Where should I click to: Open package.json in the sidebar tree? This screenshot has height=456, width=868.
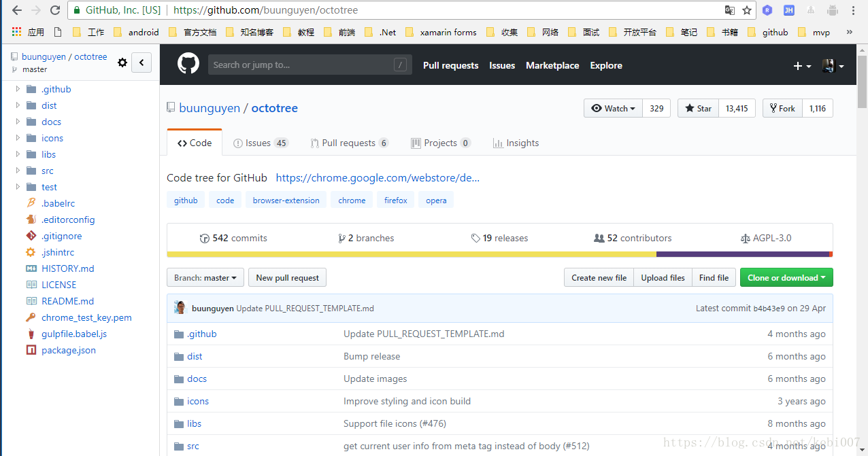point(69,350)
